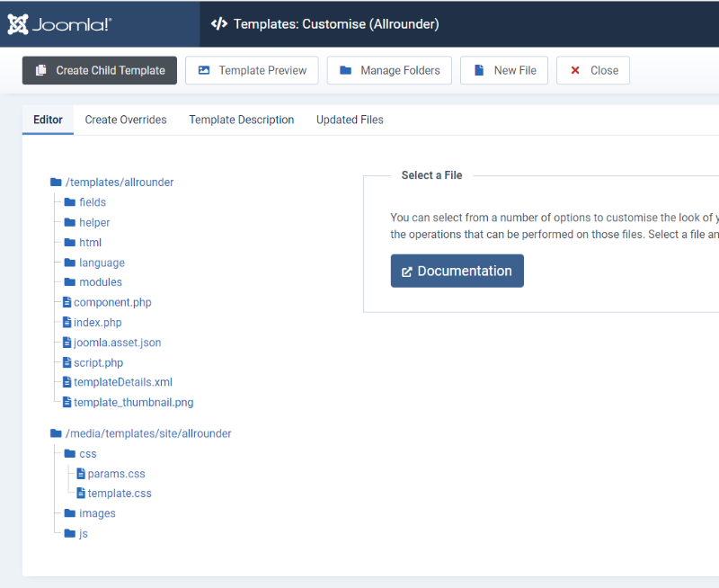Screen dimensions: 719x588
Task: Click the external link icon on Documentation
Action: click(407, 272)
